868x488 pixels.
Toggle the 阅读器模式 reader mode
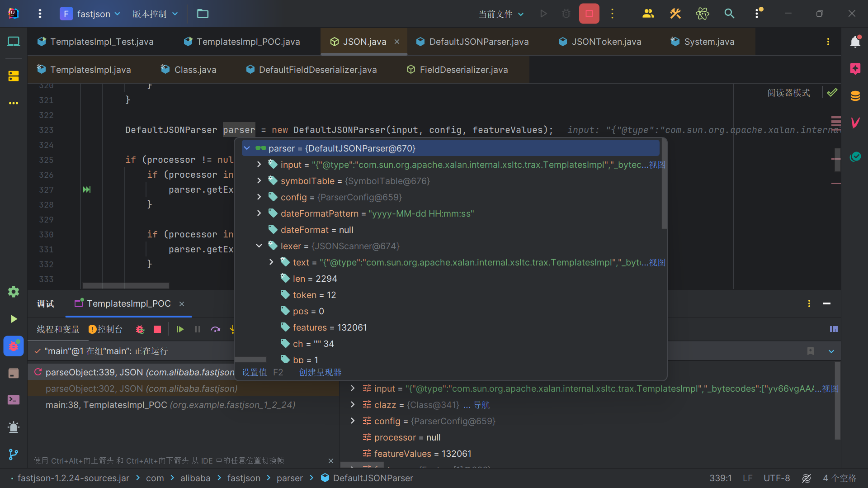coord(788,93)
